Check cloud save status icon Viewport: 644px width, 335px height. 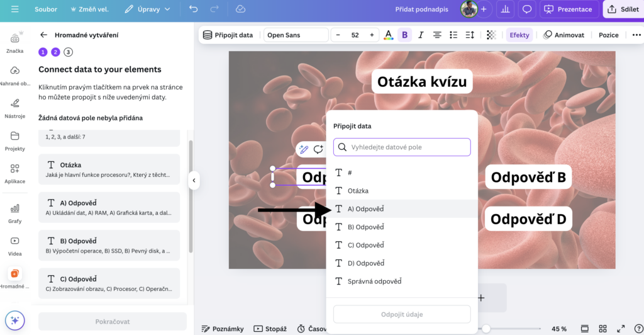pyautogui.click(x=241, y=9)
